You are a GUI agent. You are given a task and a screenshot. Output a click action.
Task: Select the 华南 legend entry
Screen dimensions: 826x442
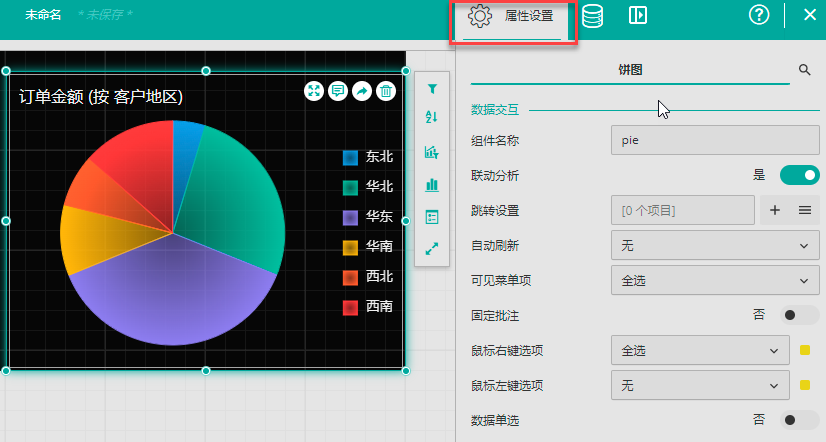(368, 247)
